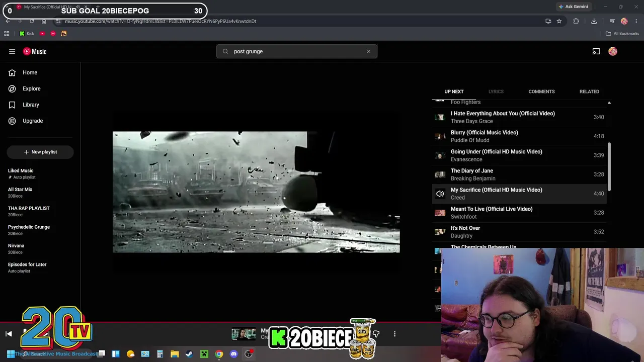The height and width of the screenshot is (362, 644).
Task: Open the Chrome three-dot menu
Action: point(636,21)
